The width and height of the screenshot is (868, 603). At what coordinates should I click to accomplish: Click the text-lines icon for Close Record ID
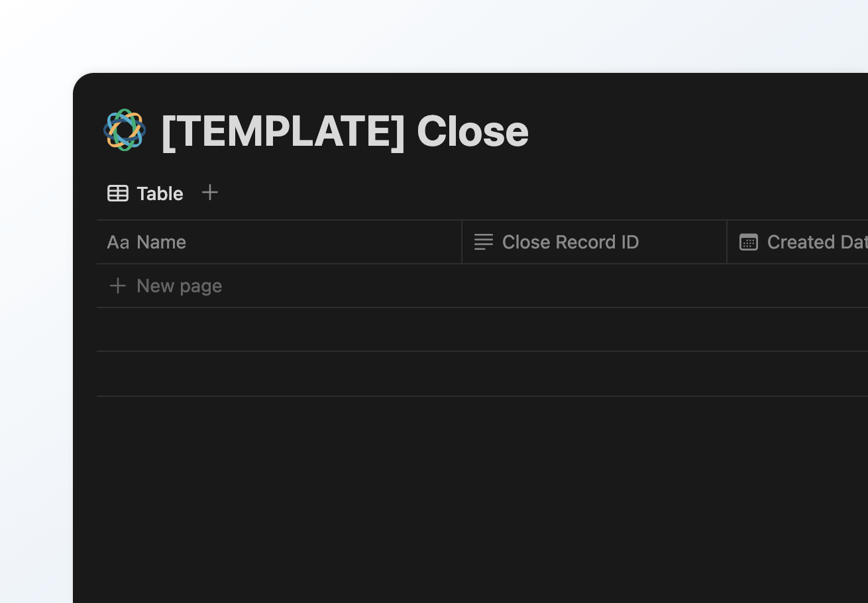(484, 242)
